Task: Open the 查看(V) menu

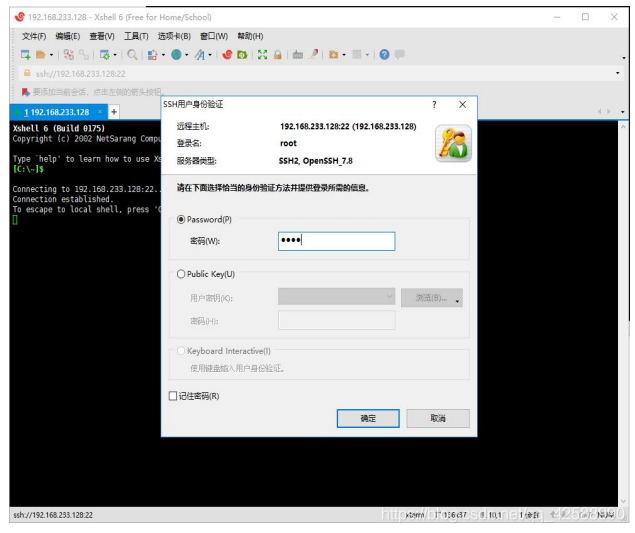Action: pyautogui.click(x=102, y=36)
